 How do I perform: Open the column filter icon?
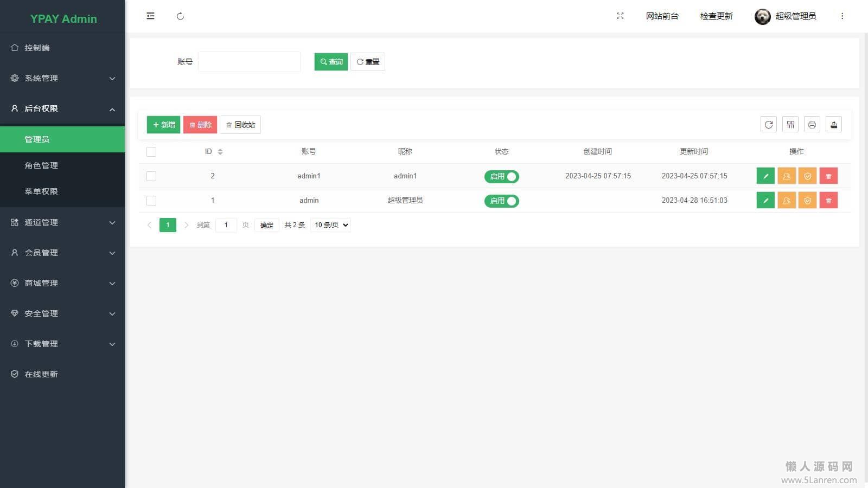790,125
